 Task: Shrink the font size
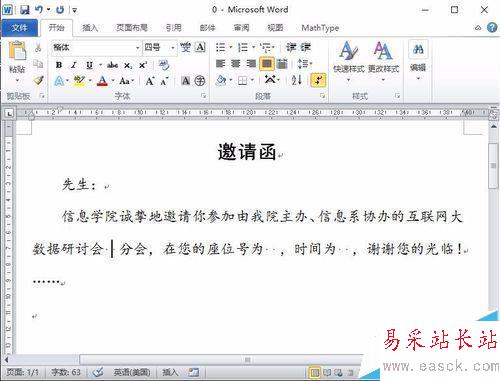(164, 81)
